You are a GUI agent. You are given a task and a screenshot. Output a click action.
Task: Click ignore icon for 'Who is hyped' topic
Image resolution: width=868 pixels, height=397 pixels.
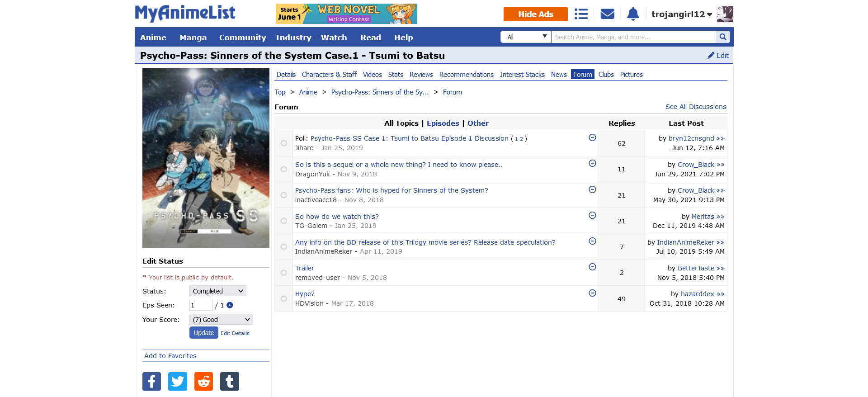(592, 189)
